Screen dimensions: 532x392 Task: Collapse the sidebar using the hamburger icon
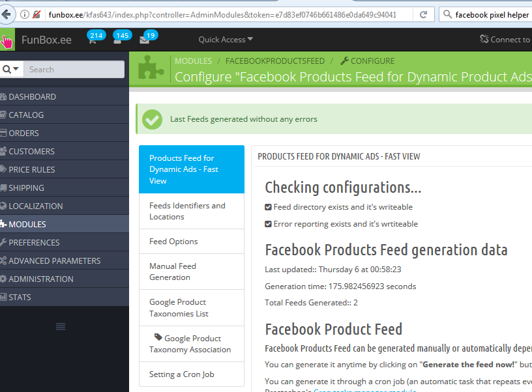61,327
